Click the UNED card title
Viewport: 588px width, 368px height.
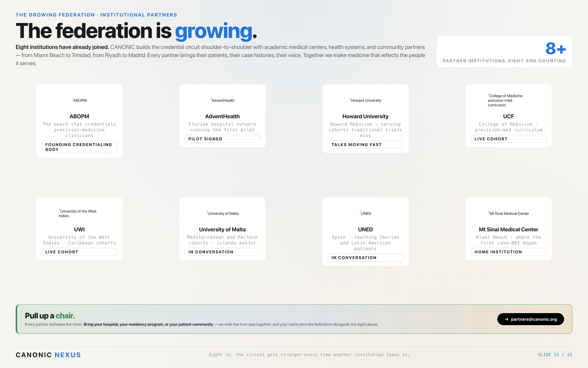[365, 230]
